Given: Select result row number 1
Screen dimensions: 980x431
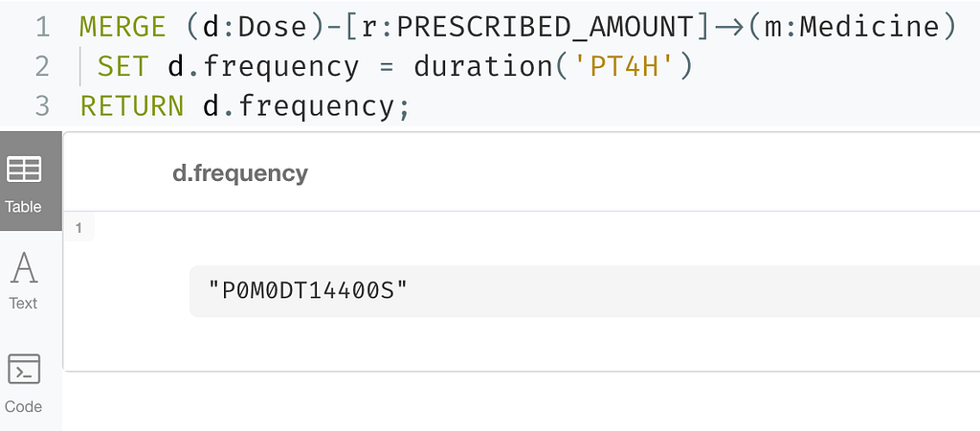Looking at the screenshot, I should pos(78,228).
